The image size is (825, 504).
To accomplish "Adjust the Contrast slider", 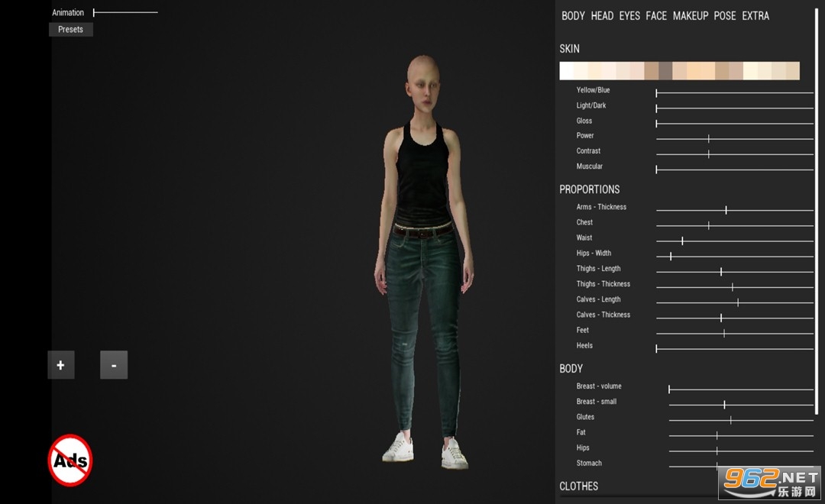I will (735, 154).
